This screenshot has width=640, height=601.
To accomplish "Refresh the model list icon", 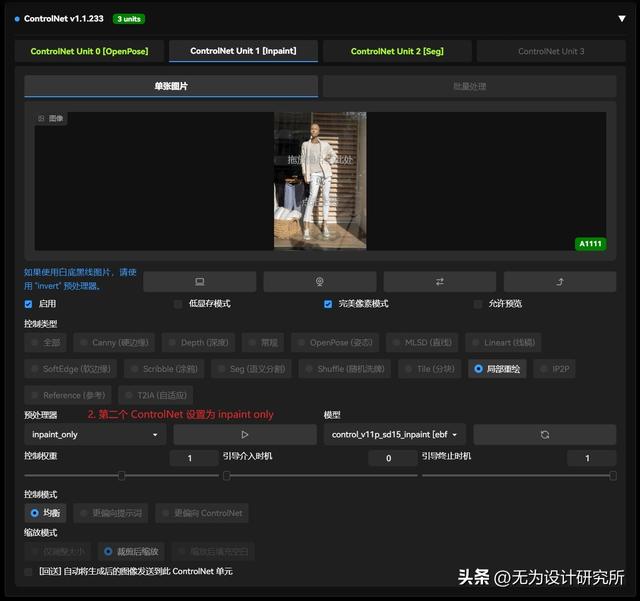I will click(x=544, y=435).
